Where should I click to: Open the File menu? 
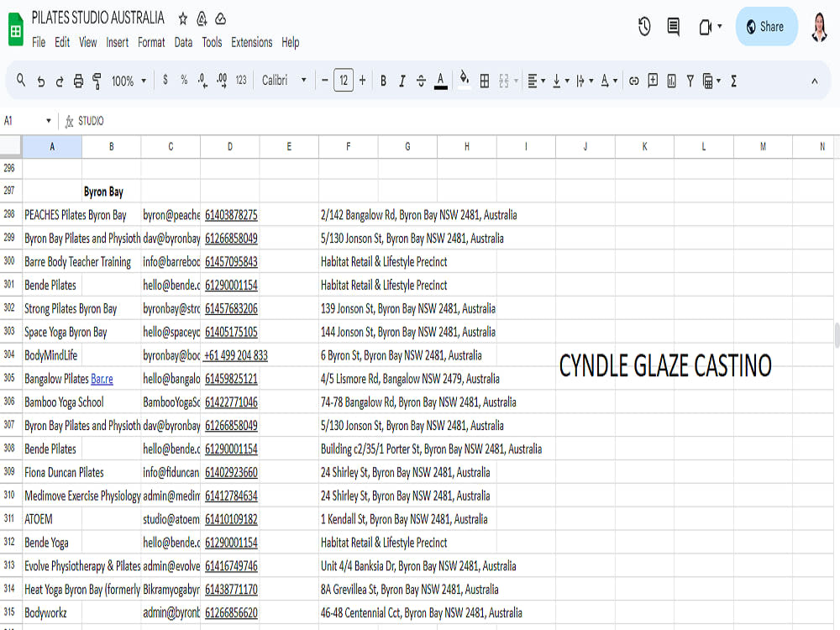coord(39,42)
